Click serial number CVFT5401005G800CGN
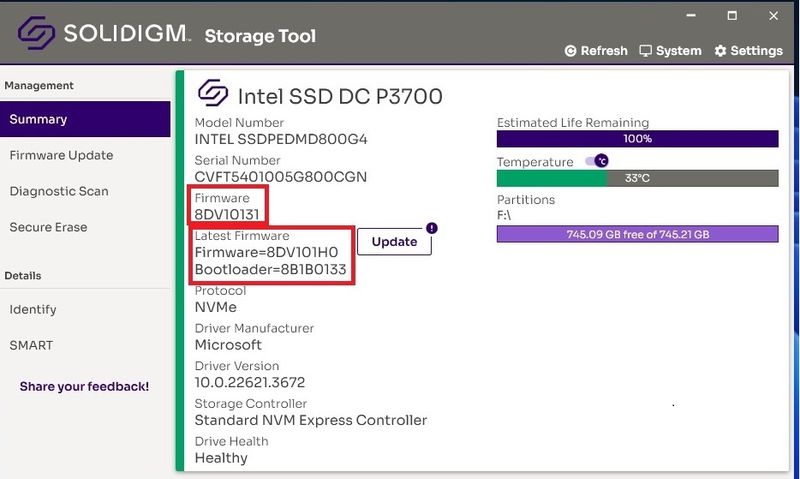This screenshot has width=800, height=479. pyautogui.click(x=281, y=177)
